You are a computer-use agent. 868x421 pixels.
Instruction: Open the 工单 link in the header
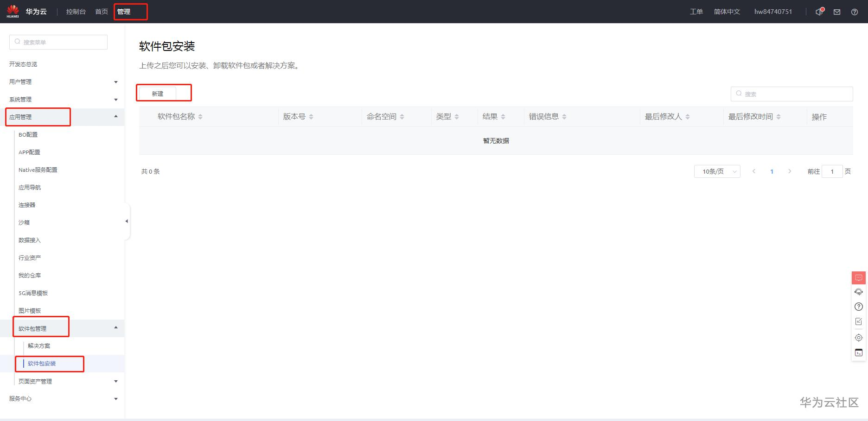click(696, 12)
